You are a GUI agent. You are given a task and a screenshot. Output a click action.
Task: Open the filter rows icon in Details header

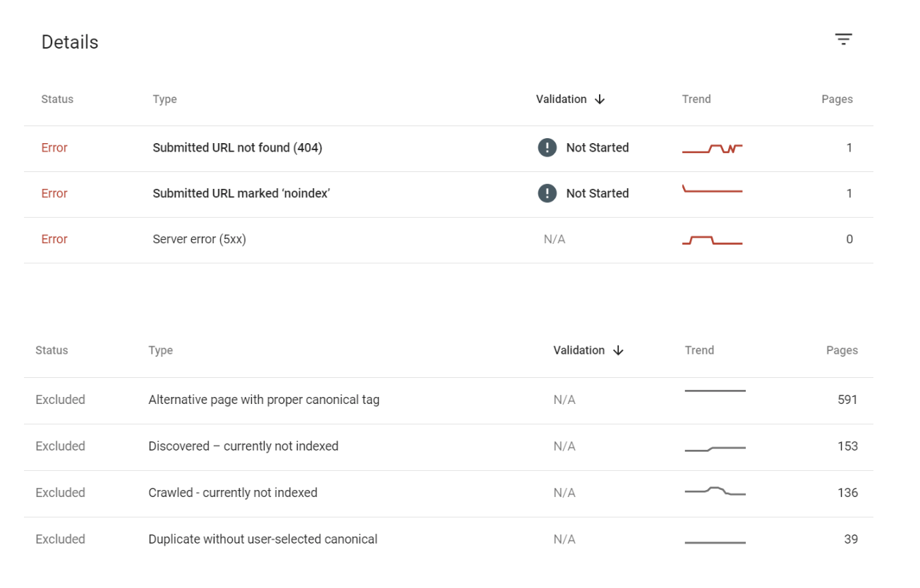[x=843, y=39]
